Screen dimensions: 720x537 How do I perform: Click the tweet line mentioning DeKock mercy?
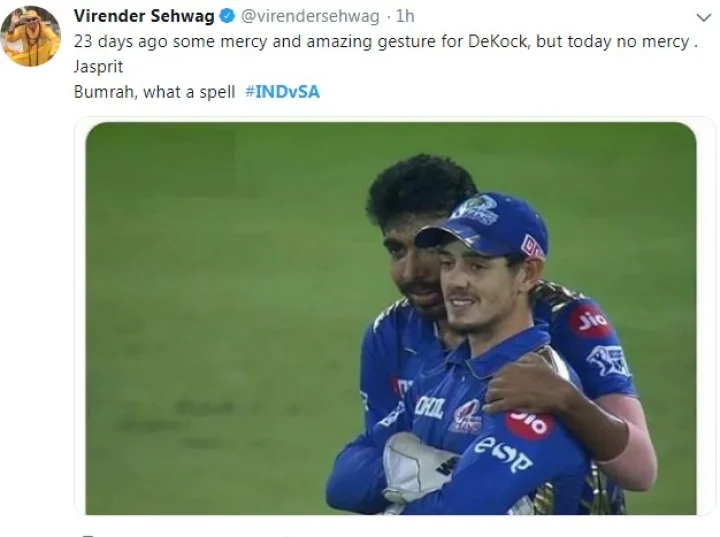tap(386, 42)
